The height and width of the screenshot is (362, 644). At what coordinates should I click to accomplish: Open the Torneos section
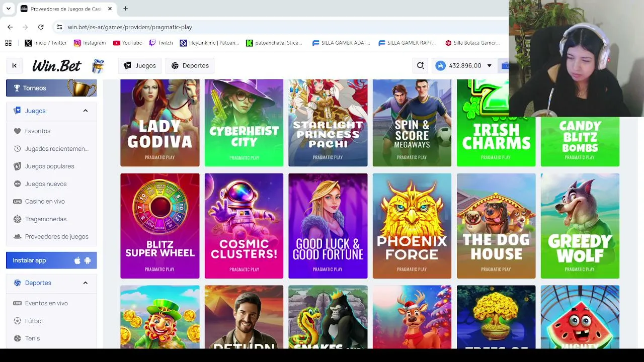pos(51,88)
